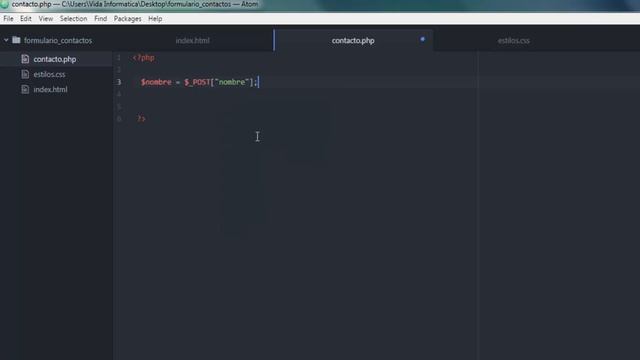Click the Atom icon in title bar
This screenshot has width=640, height=360.
(4, 4)
